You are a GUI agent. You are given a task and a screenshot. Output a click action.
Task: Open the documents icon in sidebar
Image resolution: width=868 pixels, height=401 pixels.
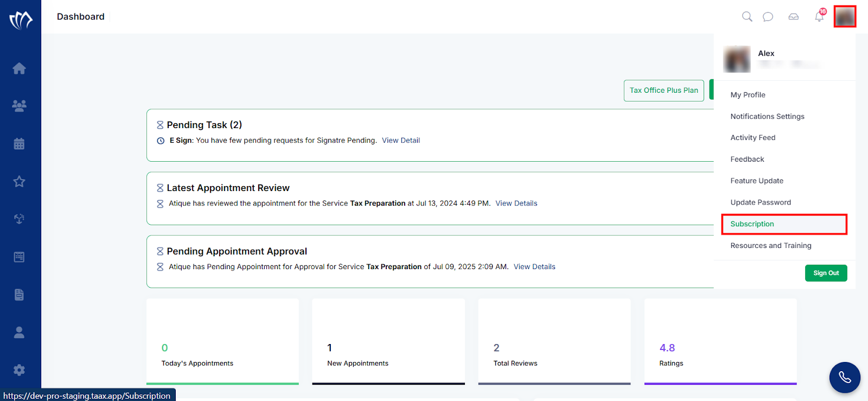tap(19, 295)
